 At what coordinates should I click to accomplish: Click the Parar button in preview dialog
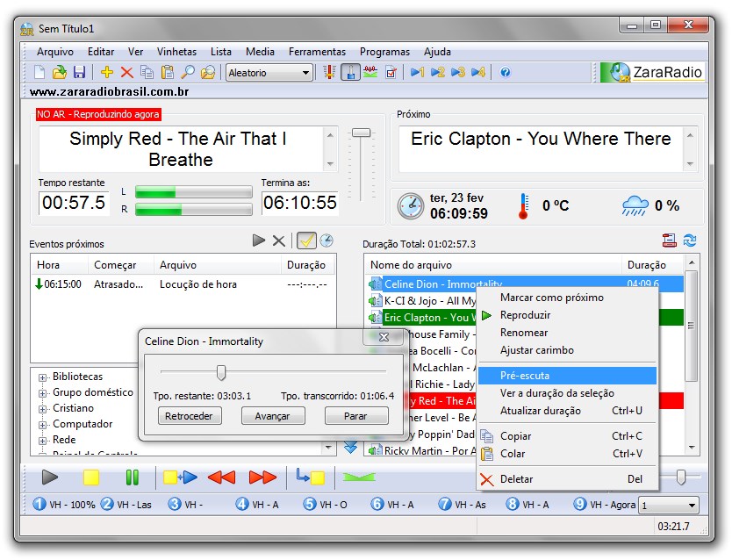[x=356, y=416]
